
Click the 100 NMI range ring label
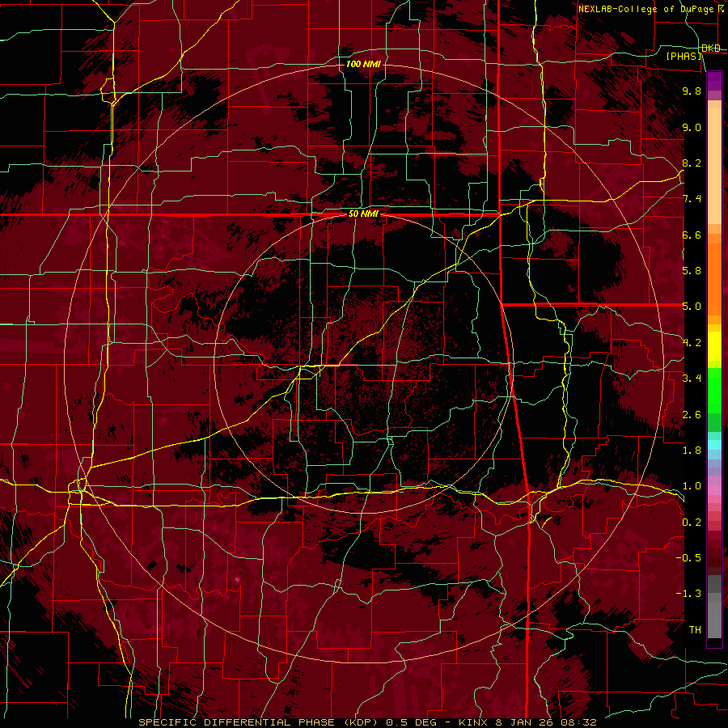pos(363,64)
